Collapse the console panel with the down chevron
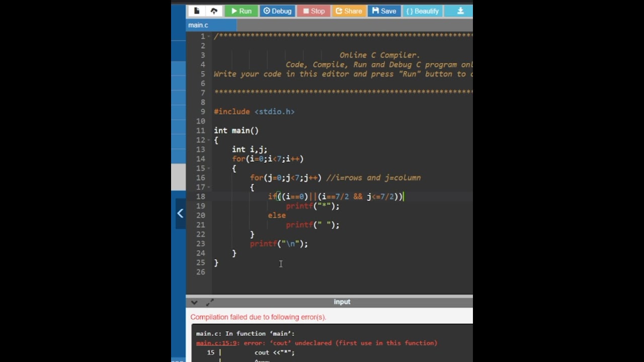The height and width of the screenshot is (362, 644). [194, 302]
